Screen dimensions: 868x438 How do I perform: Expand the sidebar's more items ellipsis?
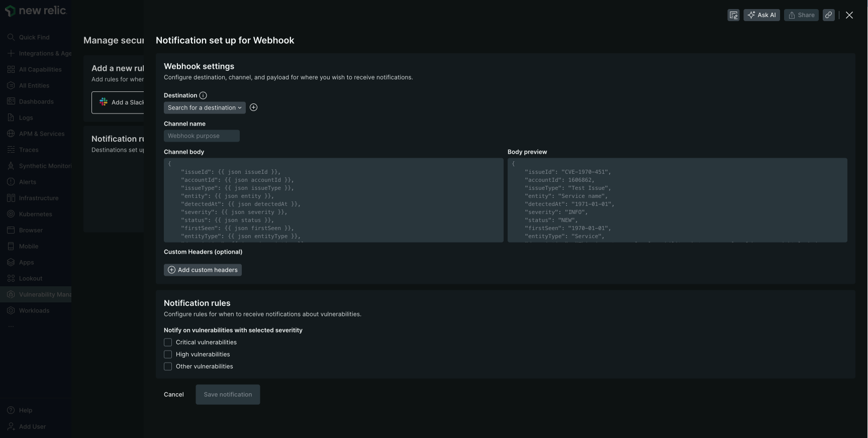coord(11,326)
